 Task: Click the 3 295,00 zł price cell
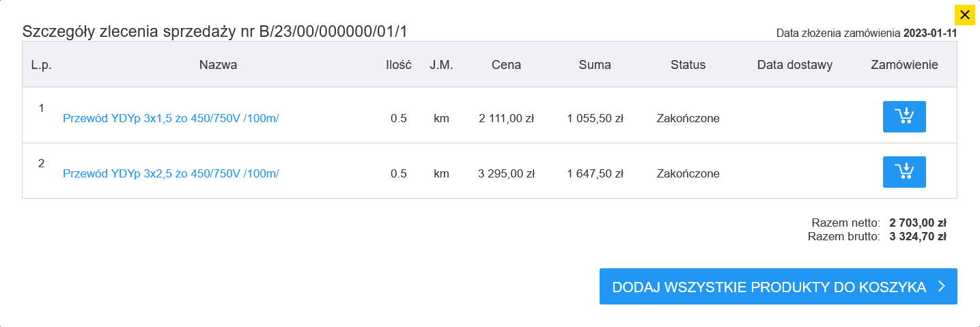[x=506, y=174]
